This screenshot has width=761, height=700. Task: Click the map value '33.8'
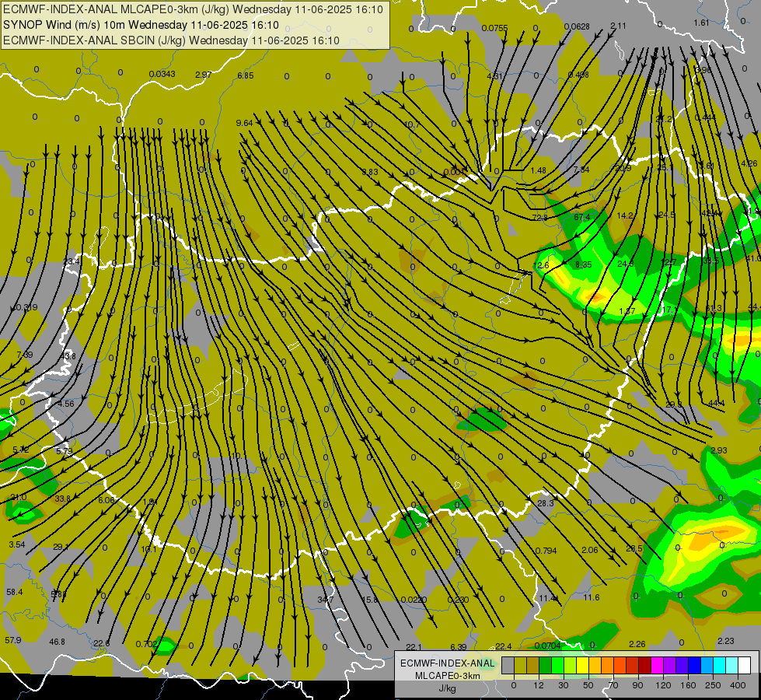click(x=63, y=499)
